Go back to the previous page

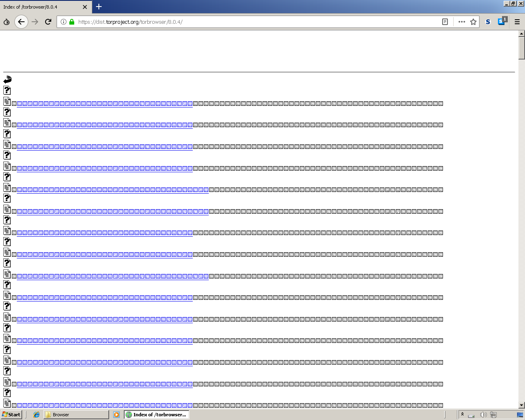21,22
